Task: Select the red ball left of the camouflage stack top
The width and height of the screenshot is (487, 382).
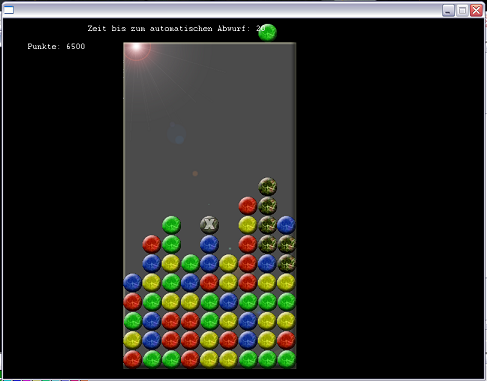Action: pos(248,205)
